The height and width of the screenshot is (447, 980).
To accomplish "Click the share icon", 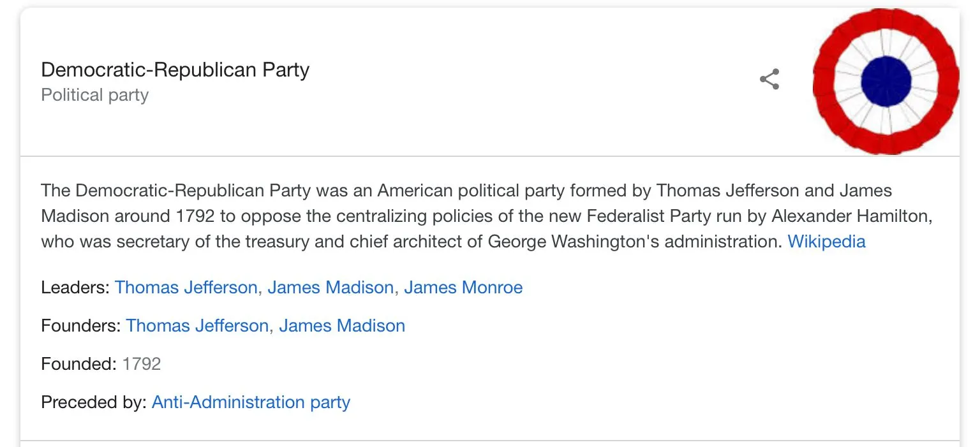I will (x=769, y=80).
